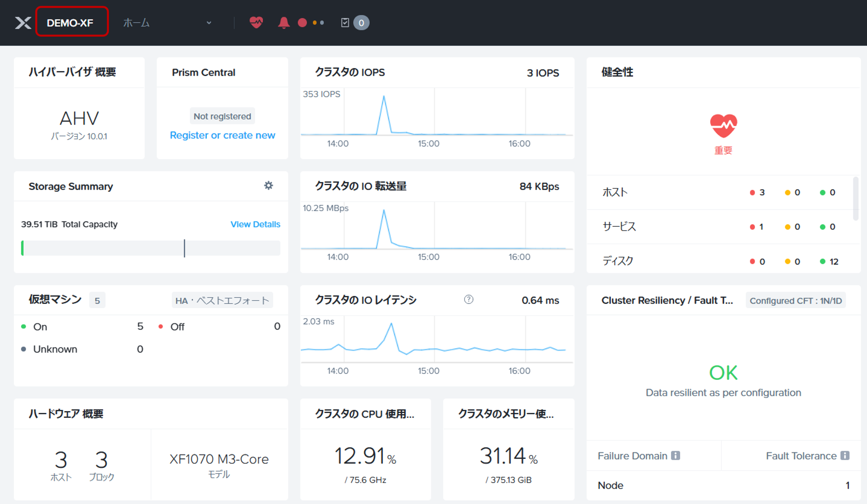The width and height of the screenshot is (867, 504).
Task: Click dropdown chevron next to ホーム
Action: coord(209,23)
